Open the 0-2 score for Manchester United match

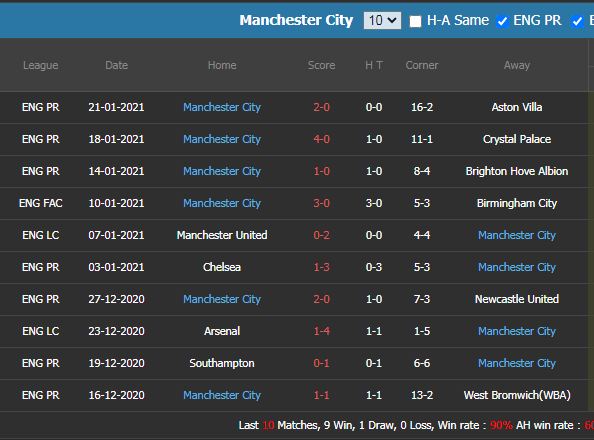tap(321, 235)
